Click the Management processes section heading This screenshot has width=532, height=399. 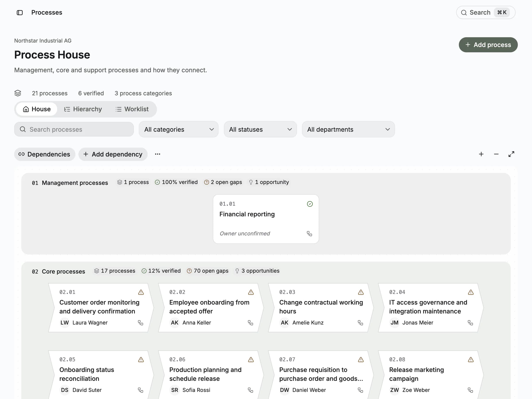[x=75, y=183]
